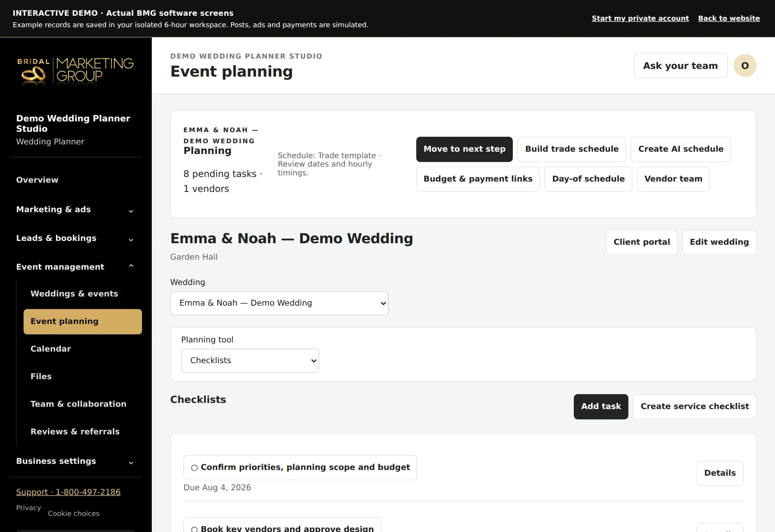Expand the Leads & bookings section
Screen dimensions: 775x532
point(75,238)
